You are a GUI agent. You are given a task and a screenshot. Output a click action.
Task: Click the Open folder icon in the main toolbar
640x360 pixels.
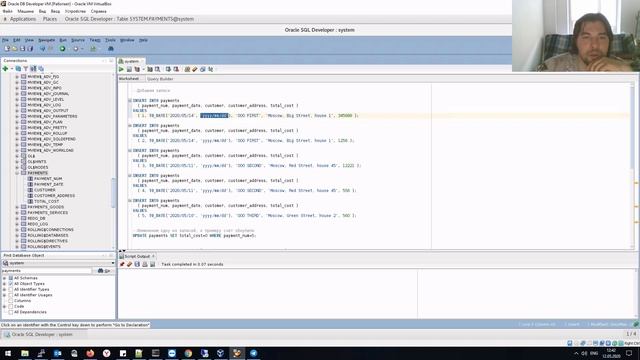[15, 49]
